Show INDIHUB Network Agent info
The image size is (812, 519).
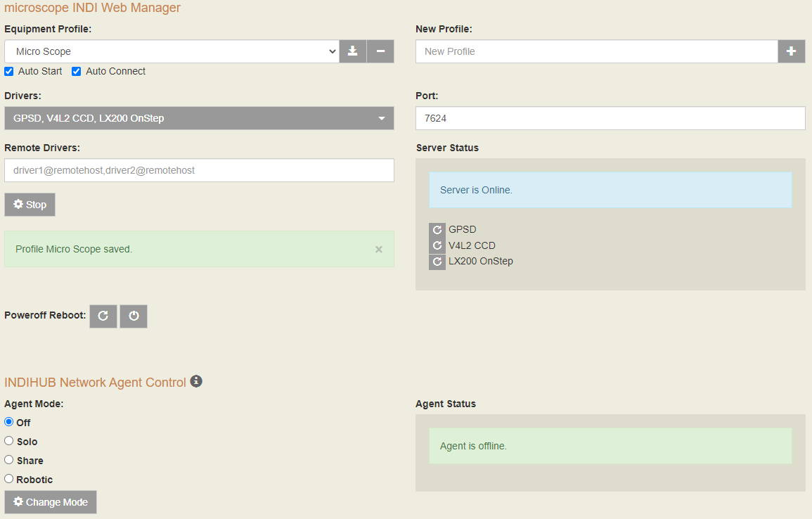pyautogui.click(x=196, y=381)
